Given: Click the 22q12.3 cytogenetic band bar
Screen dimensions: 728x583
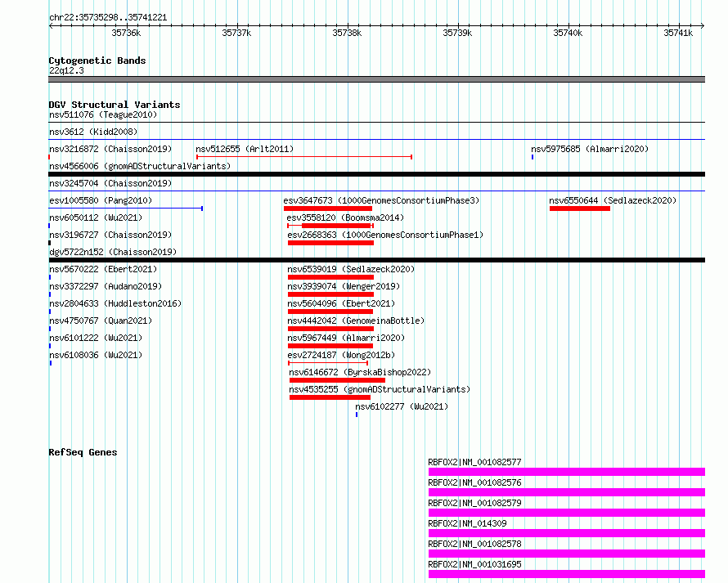Looking at the screenshot, I should point(376,79).
